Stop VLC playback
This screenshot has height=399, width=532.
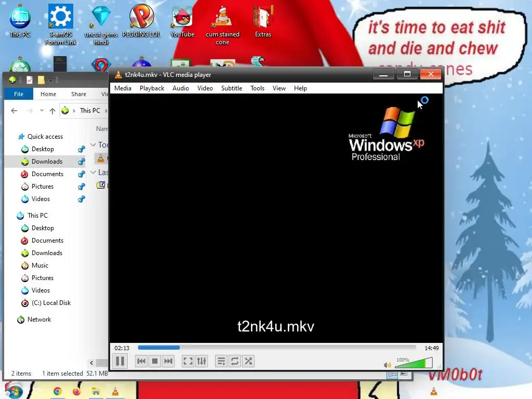pyautogui.click(x=155, y=361)
